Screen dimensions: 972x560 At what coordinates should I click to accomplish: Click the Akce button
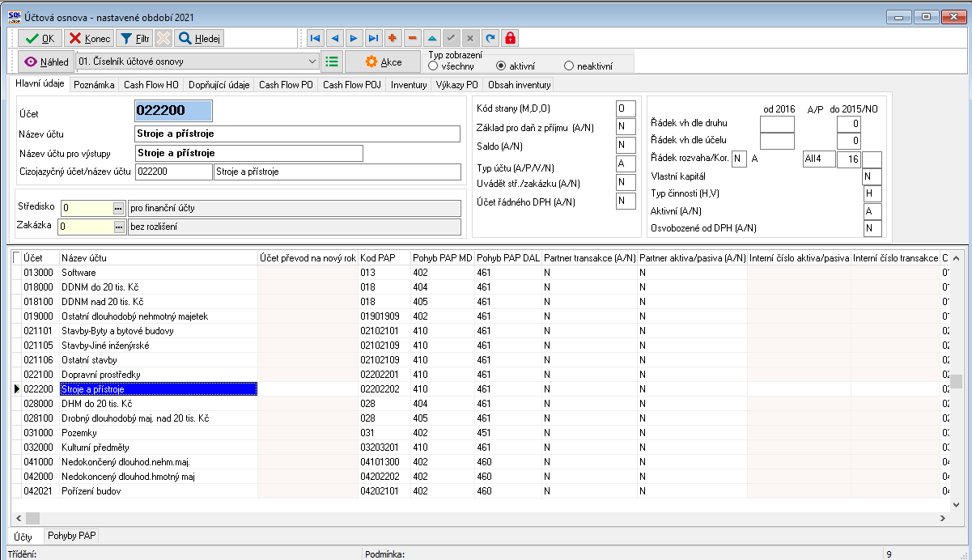tap(382, 62)
